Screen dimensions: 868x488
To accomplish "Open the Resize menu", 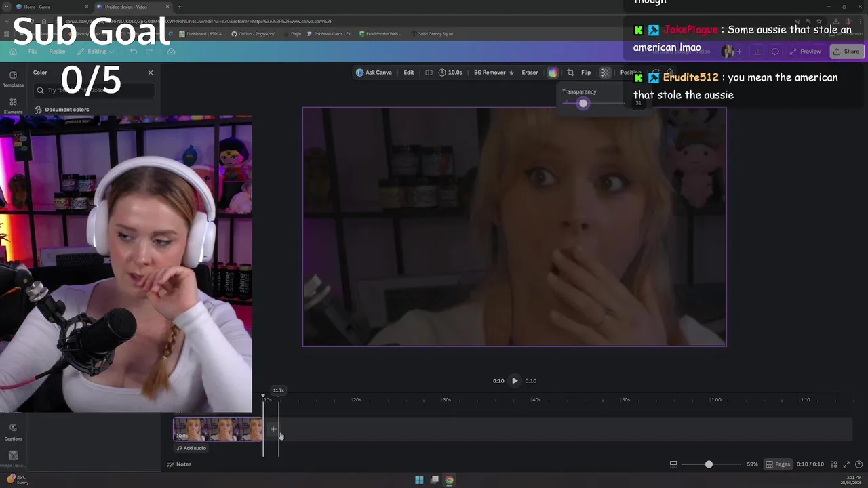I will point(57,52).
